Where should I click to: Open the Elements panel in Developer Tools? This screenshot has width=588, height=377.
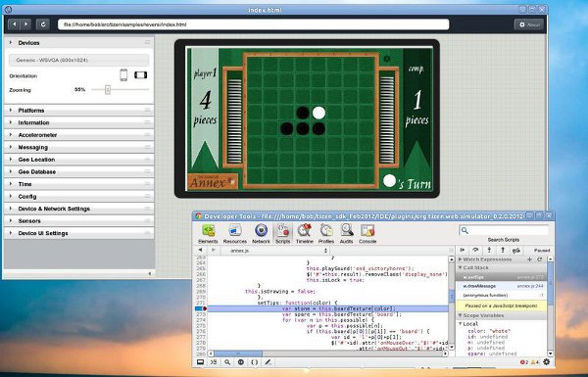point(208,234)
